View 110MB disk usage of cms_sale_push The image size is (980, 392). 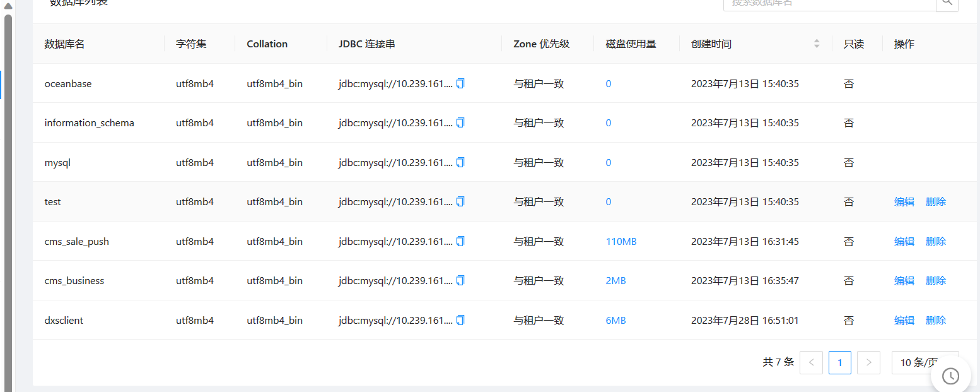coord(621,241)
